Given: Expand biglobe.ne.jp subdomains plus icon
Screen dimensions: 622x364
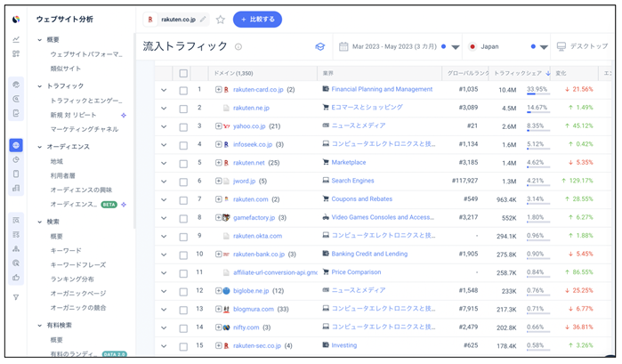Looking at the screenshot, I should click(x=218, y=290).
